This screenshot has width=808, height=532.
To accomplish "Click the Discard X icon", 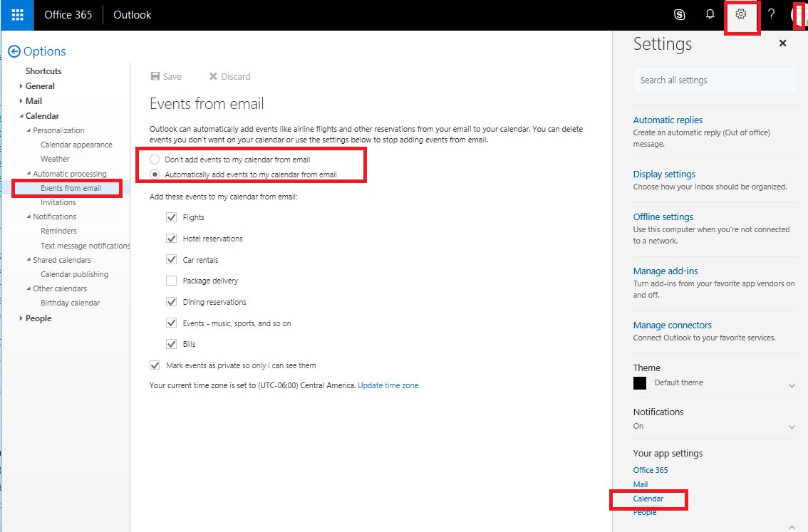I will (x=213, y=76).
